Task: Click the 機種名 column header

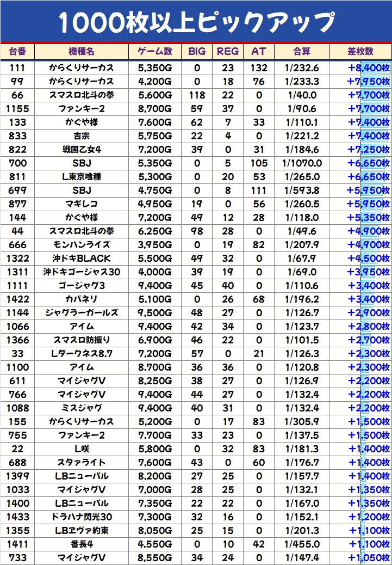Action: coord(82,52)
